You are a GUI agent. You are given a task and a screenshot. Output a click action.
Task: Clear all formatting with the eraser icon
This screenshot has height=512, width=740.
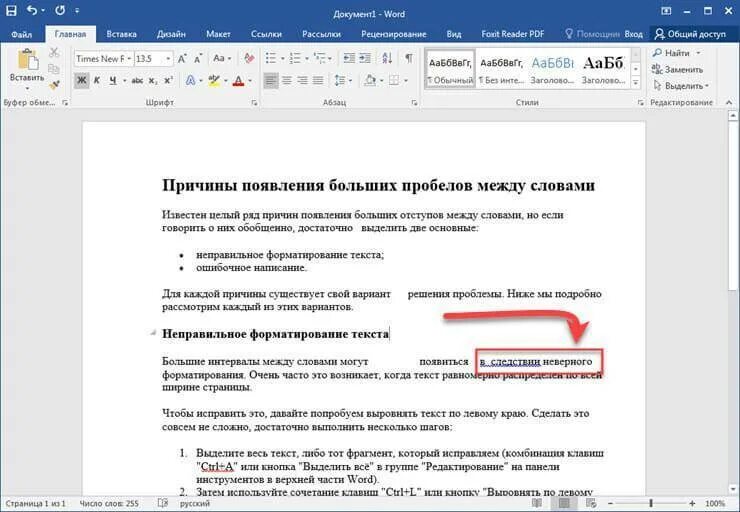(249, 59)
